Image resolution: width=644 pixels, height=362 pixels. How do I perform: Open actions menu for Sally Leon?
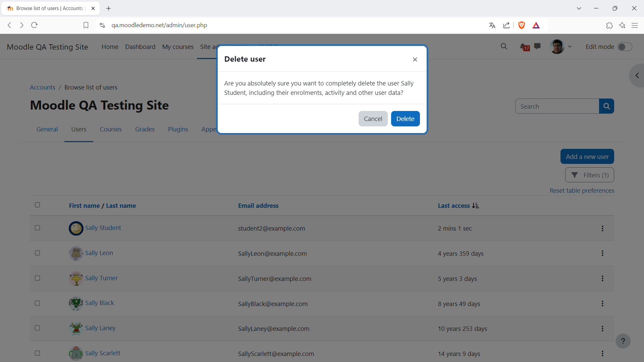pos(602,253)
